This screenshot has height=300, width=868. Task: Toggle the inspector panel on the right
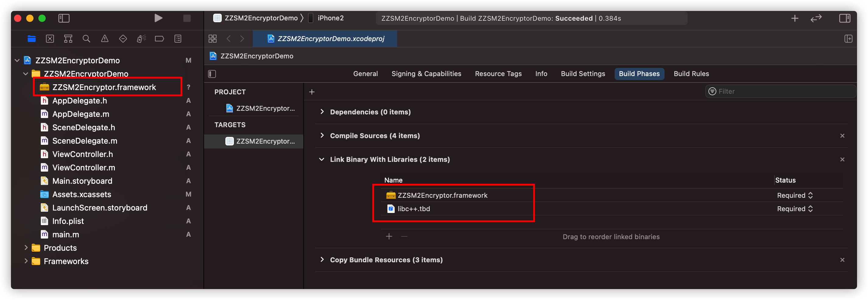(x=845, y=18)
